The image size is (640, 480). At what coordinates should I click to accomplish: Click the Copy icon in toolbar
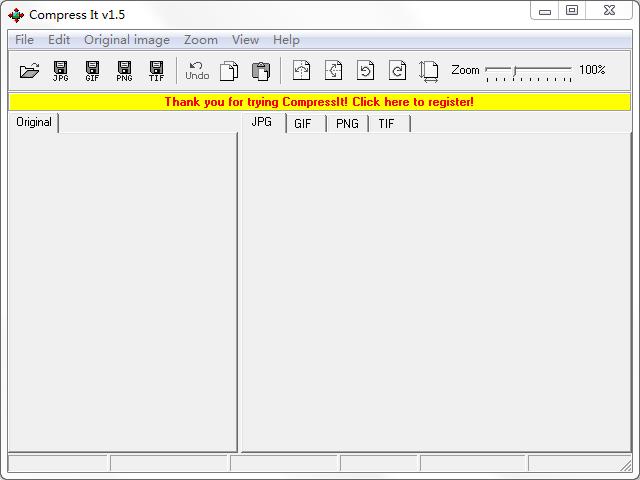click(229, 71)
